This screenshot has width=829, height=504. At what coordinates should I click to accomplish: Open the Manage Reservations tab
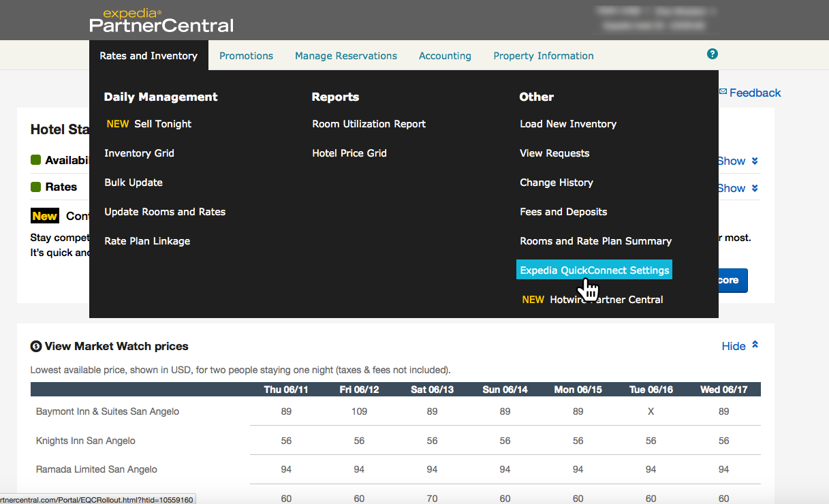click(346, 56)
